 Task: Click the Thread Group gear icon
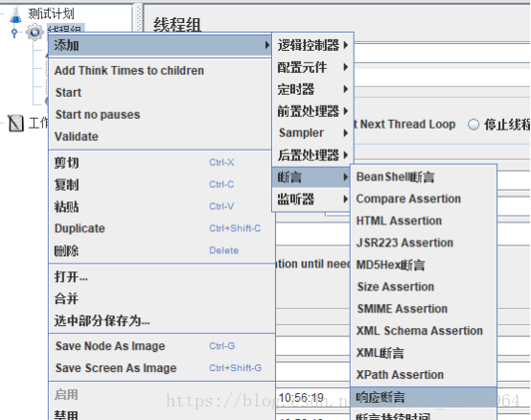coord(35,33)
